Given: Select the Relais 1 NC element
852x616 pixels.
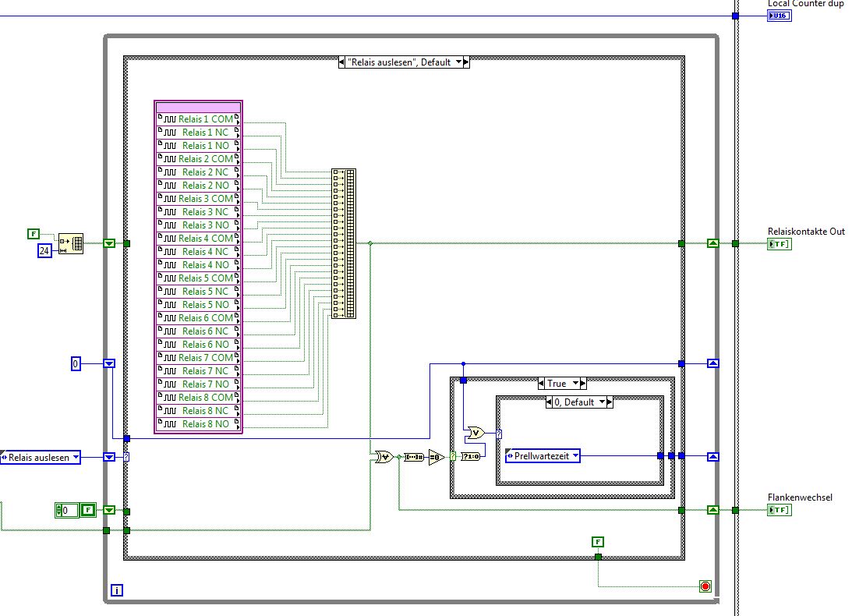Looking at the screenshot, I should tap(198, 132).
